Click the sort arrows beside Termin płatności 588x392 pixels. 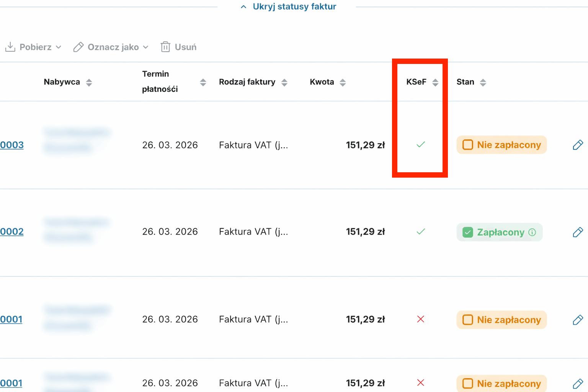(x=203, y=82)
